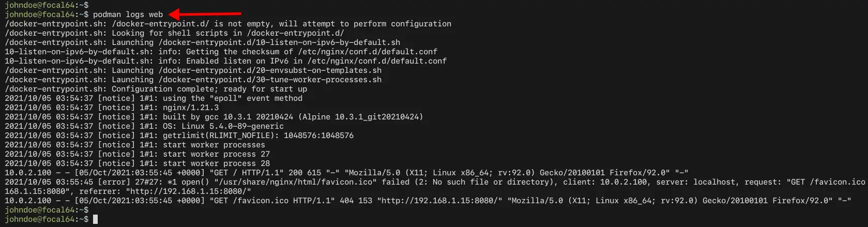Click the "start worker process 27" line

pos(217,154)
